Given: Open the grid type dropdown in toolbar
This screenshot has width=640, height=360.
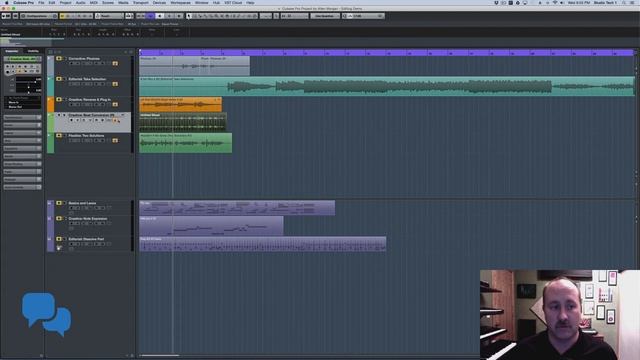Looking at the screenshot, I should coord(295,16).
